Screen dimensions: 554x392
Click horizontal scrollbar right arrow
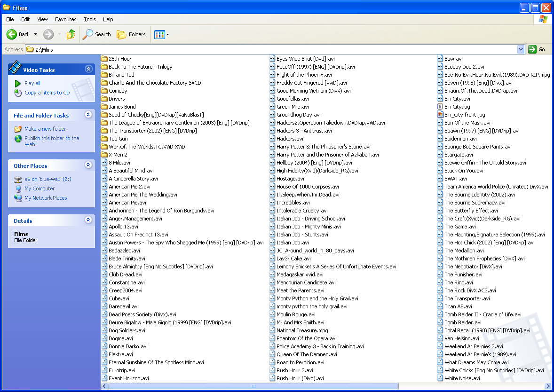(548, 386)
